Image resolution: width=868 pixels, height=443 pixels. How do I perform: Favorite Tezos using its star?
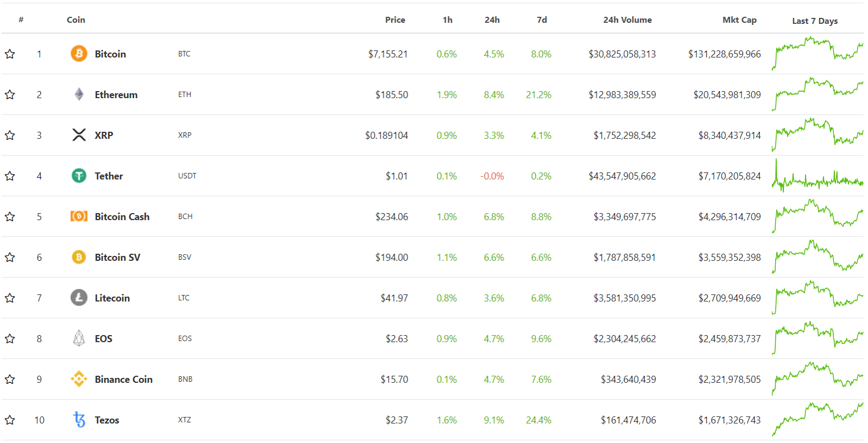10,420
